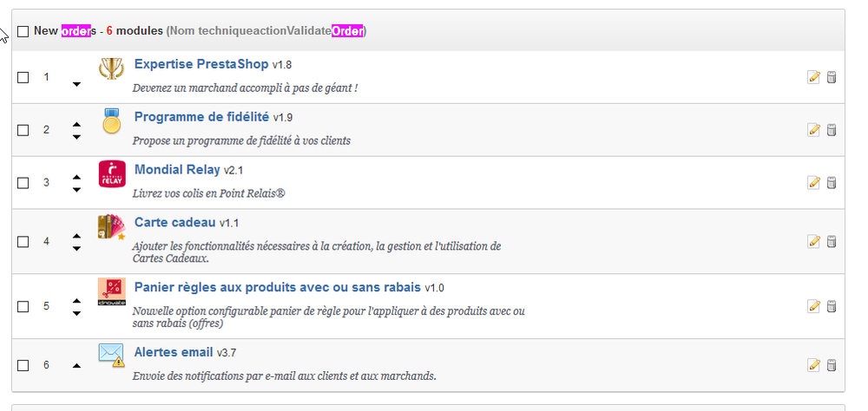Click trash icon for Carte cadeau
Image resolution: width=868 pixels, height=411 pixels.
point(831,241)
